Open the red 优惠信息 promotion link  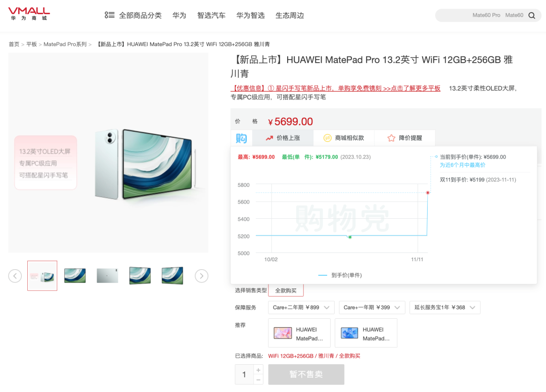(x=336, y=88)
